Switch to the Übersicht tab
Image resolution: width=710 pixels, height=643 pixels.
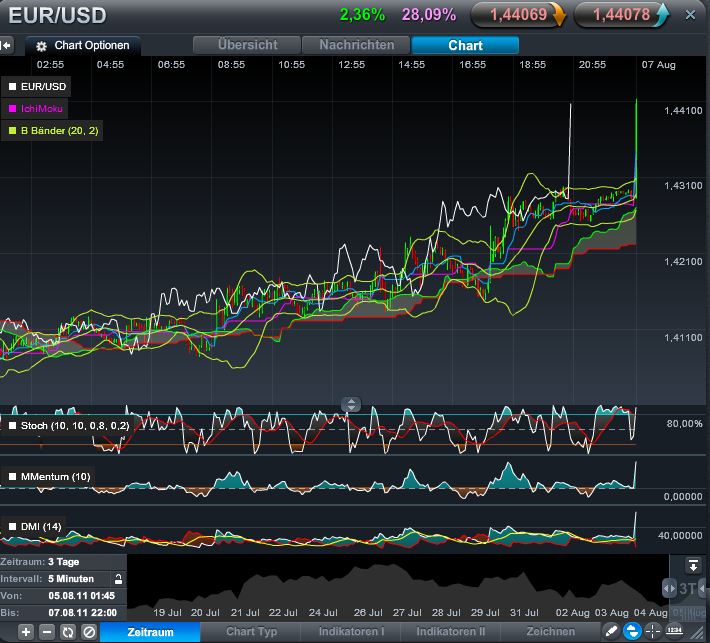(247, 45)
